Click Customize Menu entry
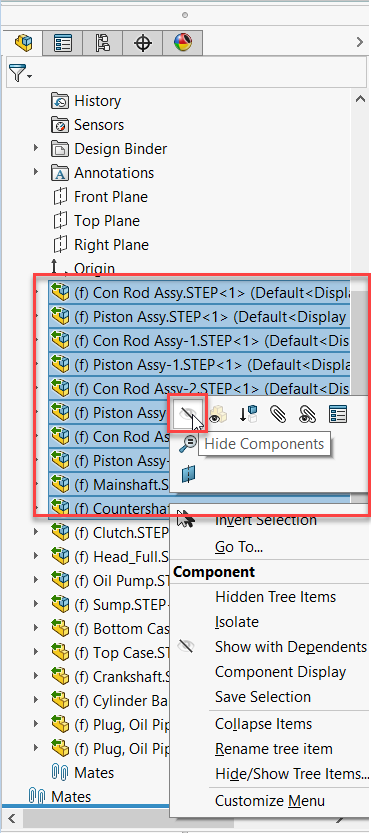Viewport: 371px width, 833px height. pyautogui.click(x=269, y=801)
